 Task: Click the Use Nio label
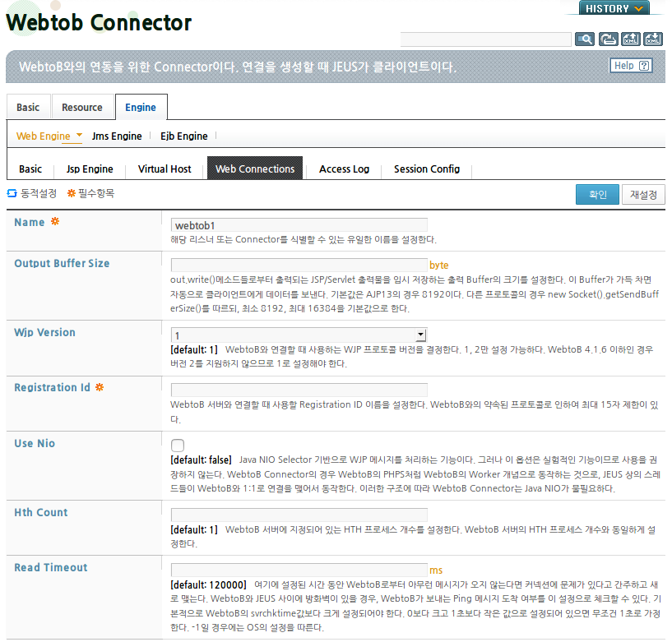pyautogui.click(x=35, y=443)
